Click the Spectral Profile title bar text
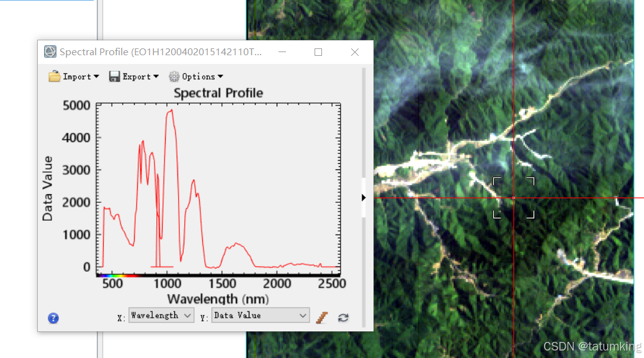 [x=161, y=52]
